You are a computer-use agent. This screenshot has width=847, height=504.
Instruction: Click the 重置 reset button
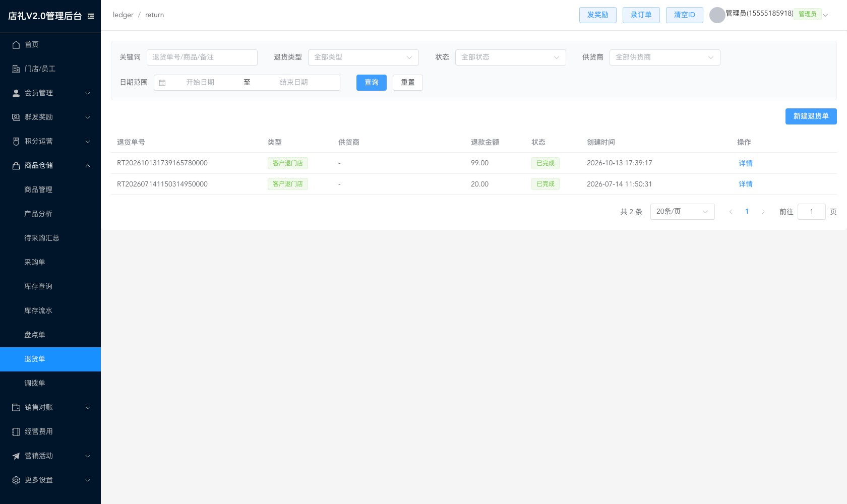(x=408, y=83)
